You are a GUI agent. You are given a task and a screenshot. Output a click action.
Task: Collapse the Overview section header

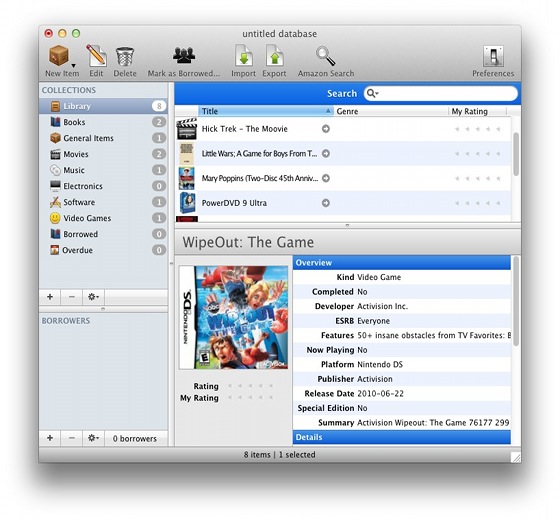402,262
